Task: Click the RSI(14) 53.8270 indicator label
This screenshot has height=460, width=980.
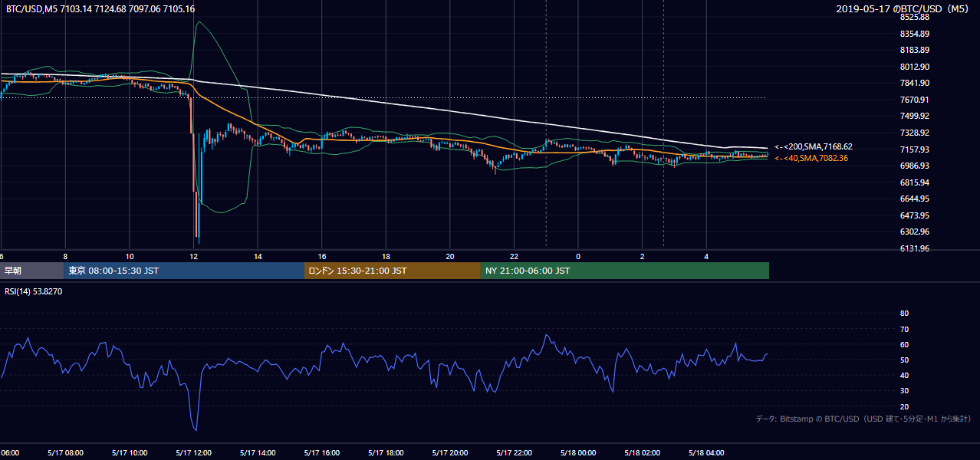Action: (x=34, y=291)
